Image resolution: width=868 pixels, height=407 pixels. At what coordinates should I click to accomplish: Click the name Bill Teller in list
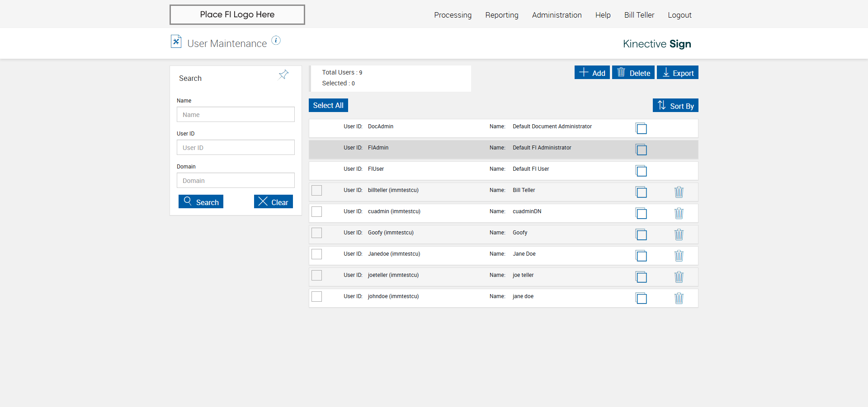point(524,190)
